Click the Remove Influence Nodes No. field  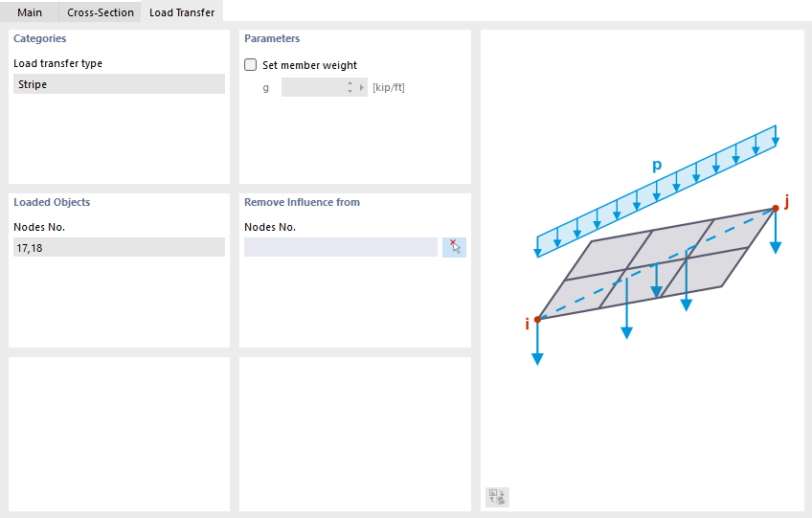pyautogui.click(x=340, y=247)
